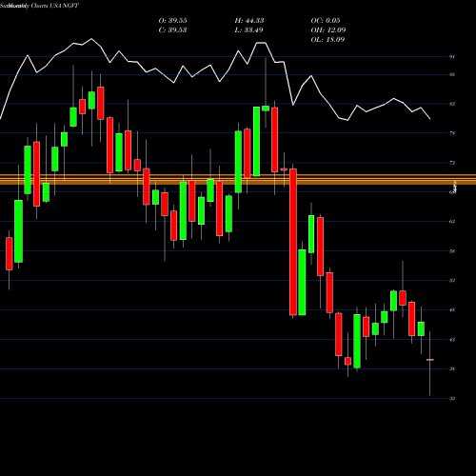Image resolution: width=476 pixels, height=476 pixels.
Task: Click the price axis label 58
Action: (452, 251)
